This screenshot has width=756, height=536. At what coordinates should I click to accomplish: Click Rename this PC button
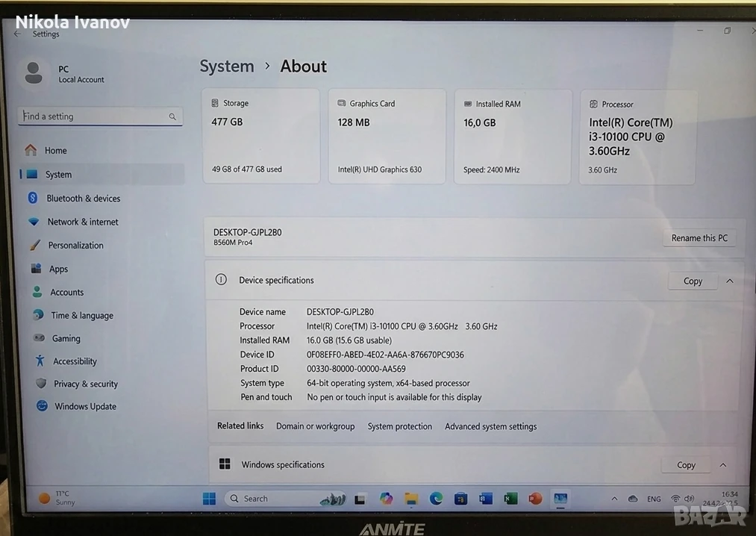(x=699, y=238)
